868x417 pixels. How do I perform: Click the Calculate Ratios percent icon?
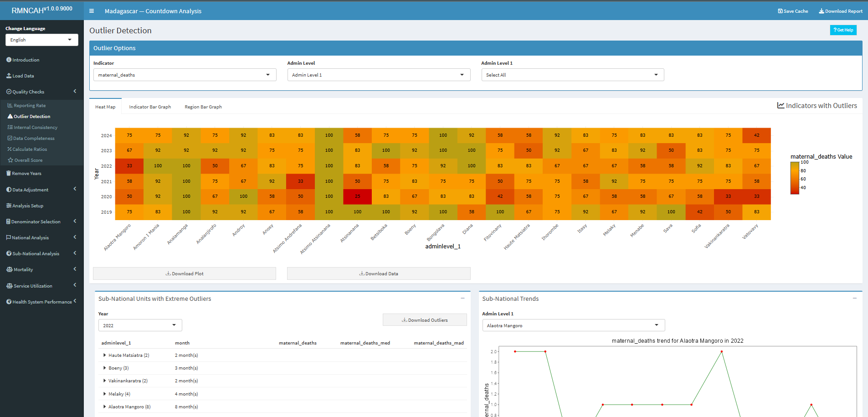[x=10, y=149]
